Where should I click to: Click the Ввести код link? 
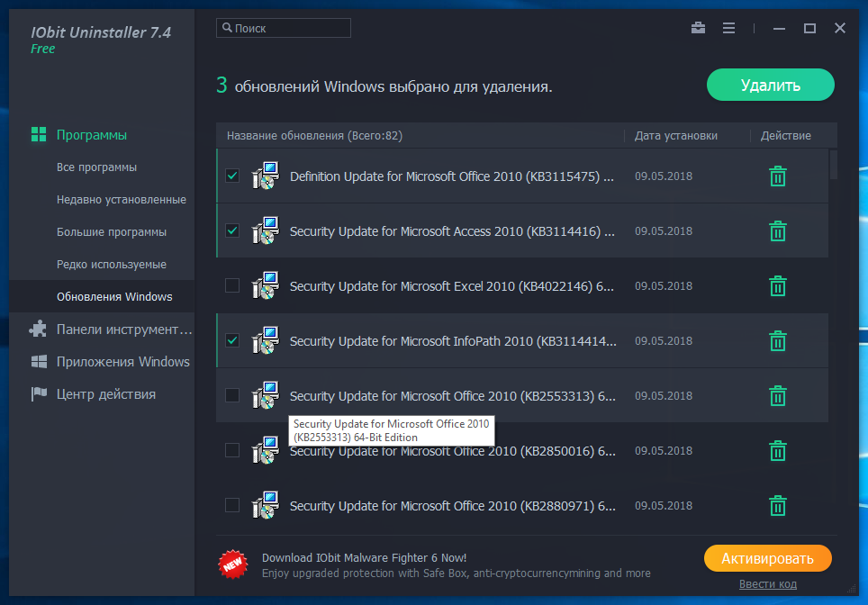pos(767,584)
